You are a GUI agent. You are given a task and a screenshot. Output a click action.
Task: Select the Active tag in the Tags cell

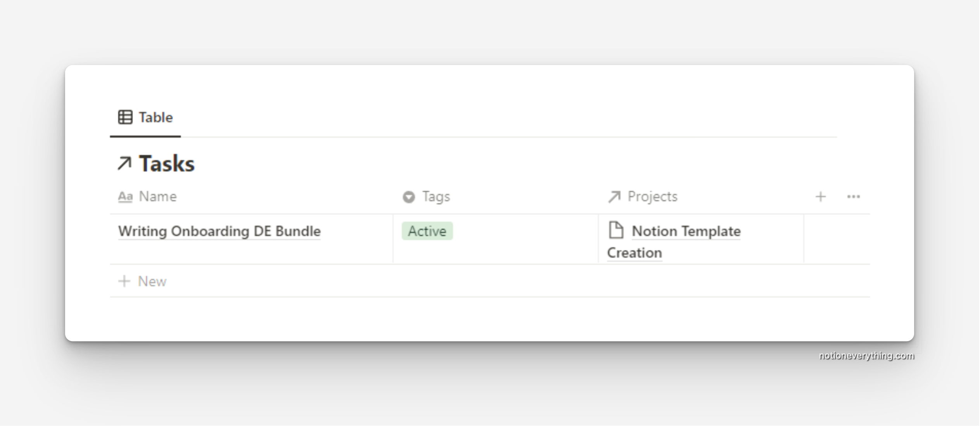pos(426,231)
